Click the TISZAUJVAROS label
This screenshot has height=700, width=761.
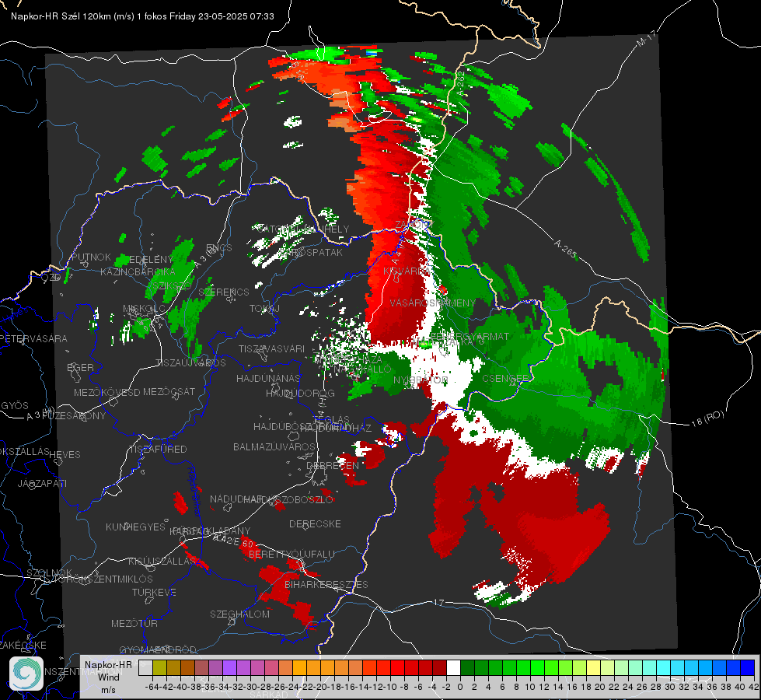(x=190, y=363)
